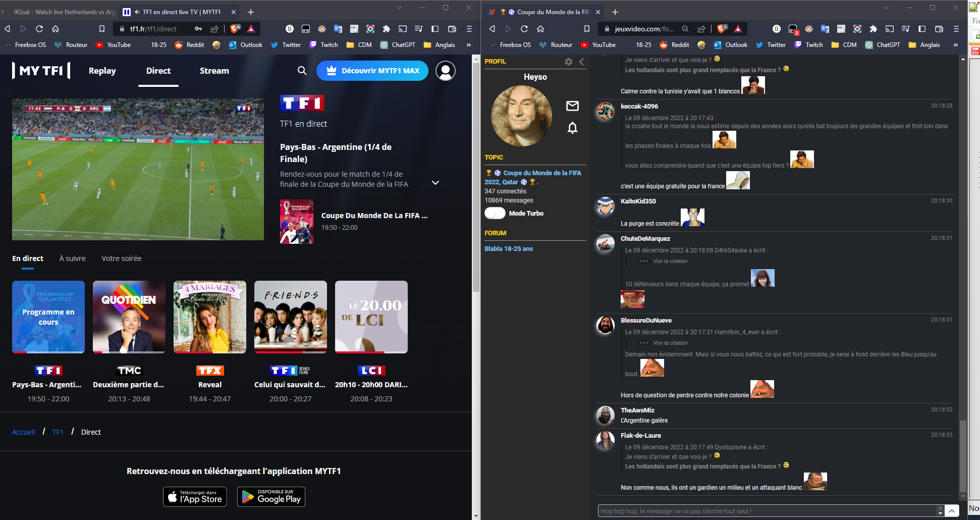Click the TF1 page vertical scrollbar
This screenshot has height=520, width=980.
tap(476, 177)
